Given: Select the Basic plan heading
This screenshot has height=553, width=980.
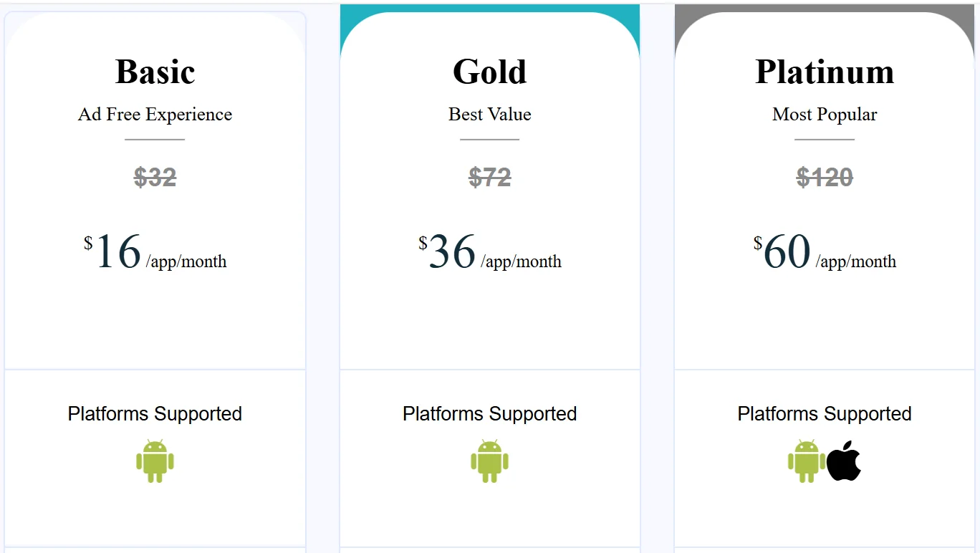Looking at the screenshot, I should click(x=155, y=72).
